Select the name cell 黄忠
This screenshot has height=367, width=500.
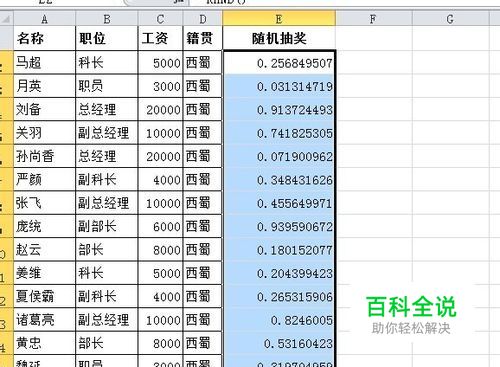[45, 343]
